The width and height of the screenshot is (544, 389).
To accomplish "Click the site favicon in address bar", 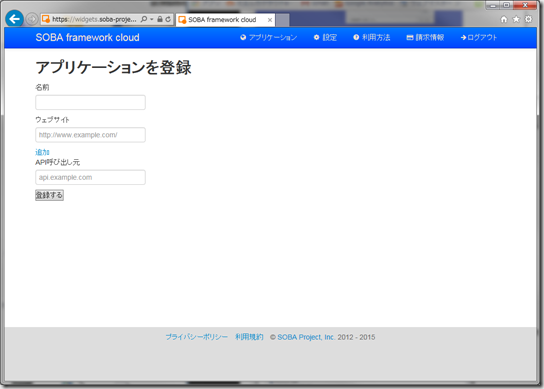I will click(x=46, y=19).
